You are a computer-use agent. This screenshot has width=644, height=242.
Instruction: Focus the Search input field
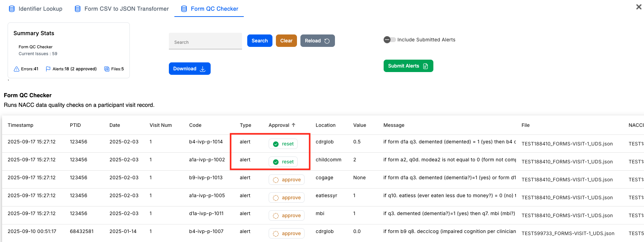coord(205,42)
